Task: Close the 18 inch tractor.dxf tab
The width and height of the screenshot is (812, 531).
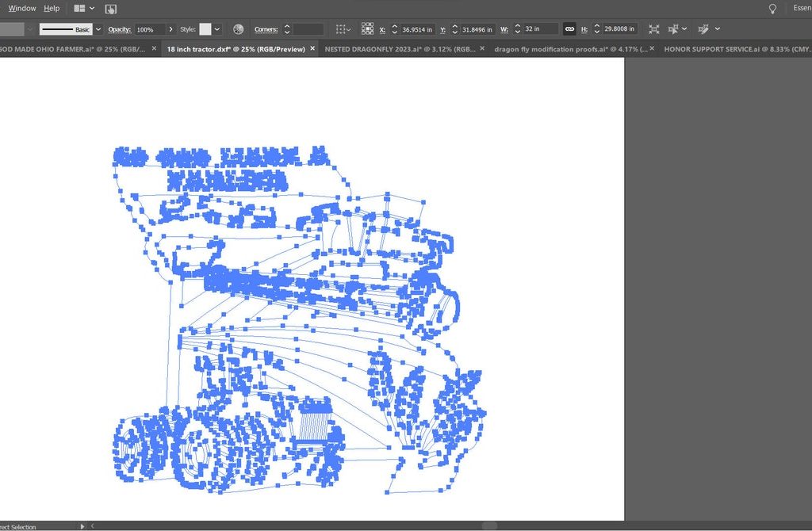Action: tap(312, 49)
